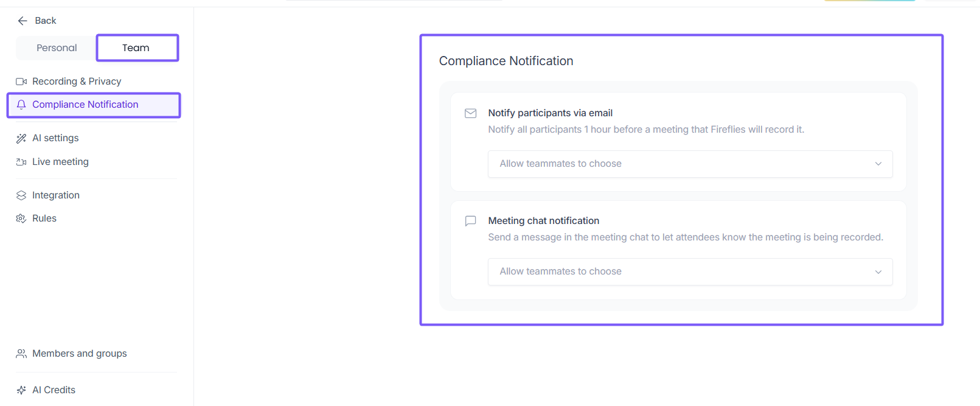Image resolution: width=980 pixels, height=406 pixels.
Task: Click the Integration layers icon
Action: [21, 195]
